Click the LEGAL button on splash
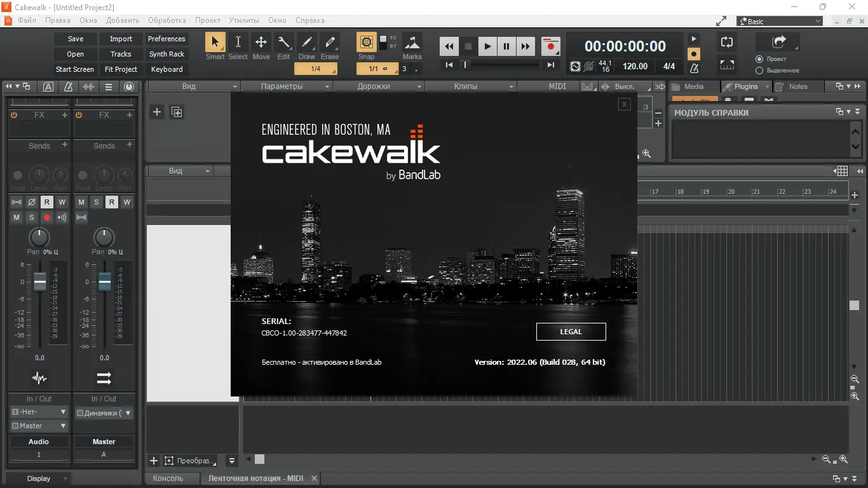This screenshot has width=868, height=488. [x=571, y=332]
